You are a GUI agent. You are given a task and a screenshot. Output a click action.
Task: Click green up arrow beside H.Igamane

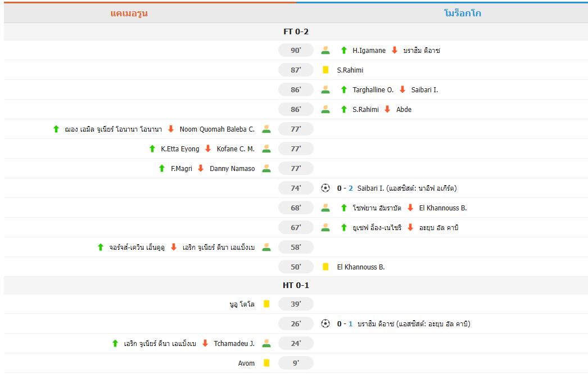tap(344, 50)
